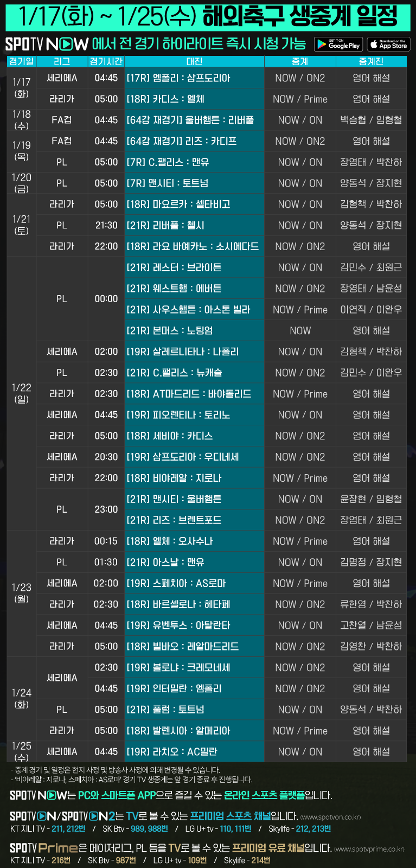Select the 리버풀 : 첼시 match row
This screenshot has height=868, width=416.
[194, 225]
